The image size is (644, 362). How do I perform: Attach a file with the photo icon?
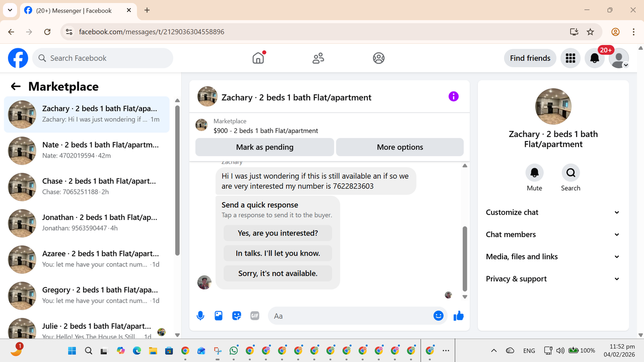[219, 316]
